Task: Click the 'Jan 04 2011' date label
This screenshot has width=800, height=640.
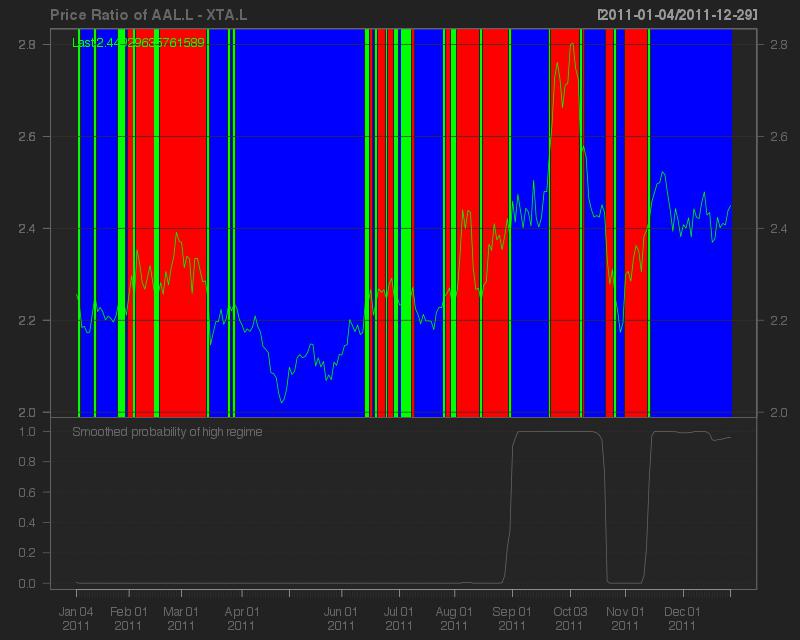Action: pyautogui.click(x=76, y=618)
